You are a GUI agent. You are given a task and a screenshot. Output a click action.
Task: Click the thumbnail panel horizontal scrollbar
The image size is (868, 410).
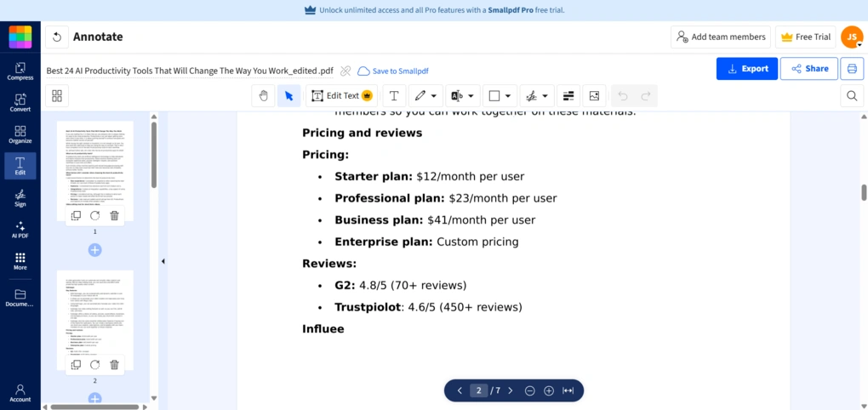click(x=94, y=407)
